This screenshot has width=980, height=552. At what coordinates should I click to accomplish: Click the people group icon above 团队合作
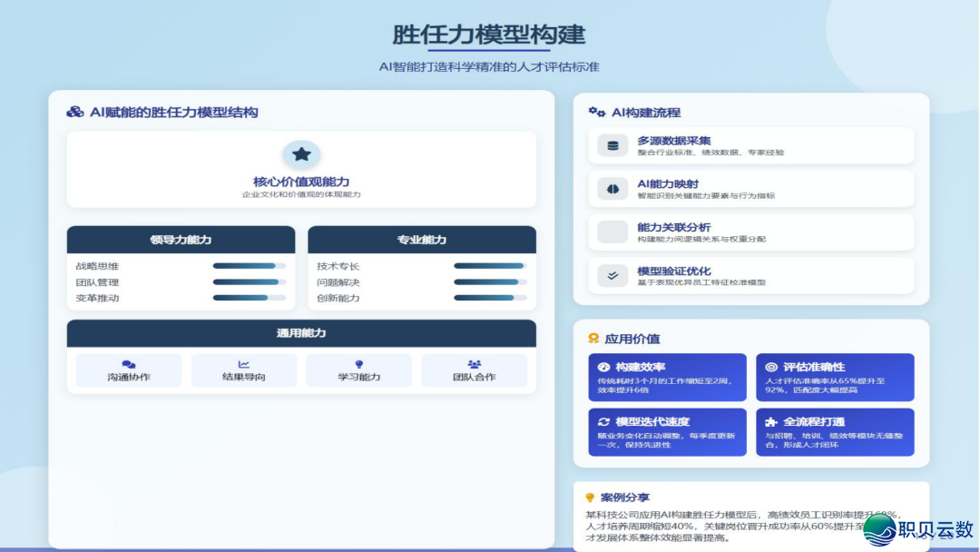475,364
